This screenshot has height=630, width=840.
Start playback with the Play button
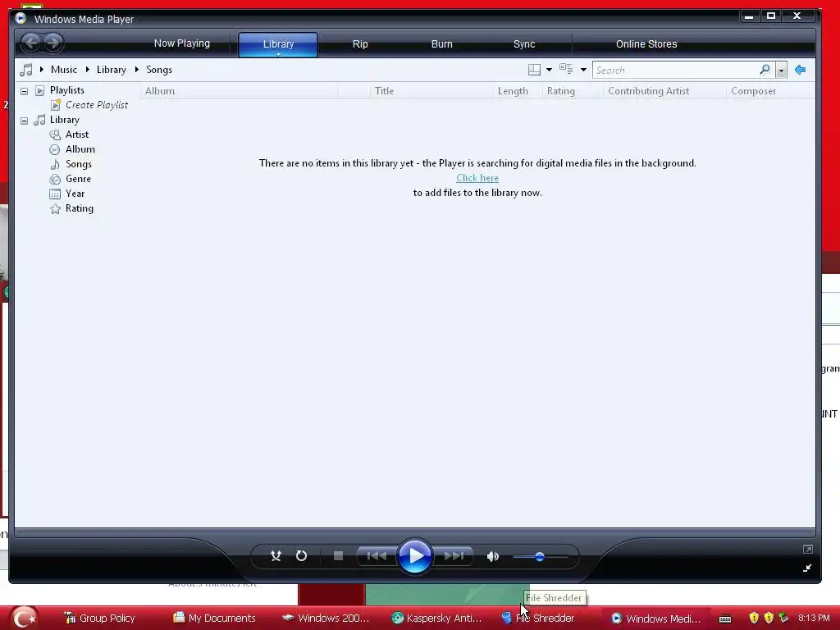pyautogui.click(x=414, y=556)
